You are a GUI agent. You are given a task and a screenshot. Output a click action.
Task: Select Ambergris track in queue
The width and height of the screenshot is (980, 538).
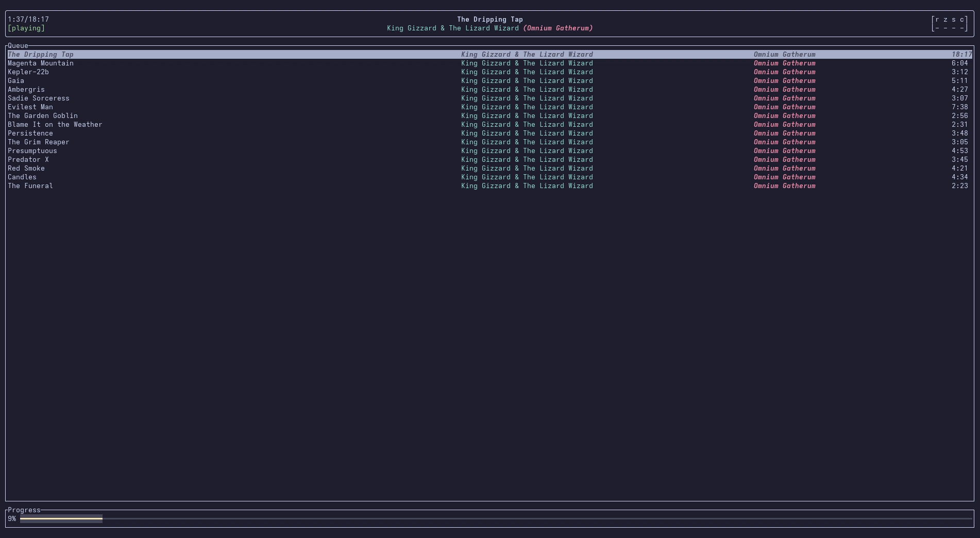point(489,89)
